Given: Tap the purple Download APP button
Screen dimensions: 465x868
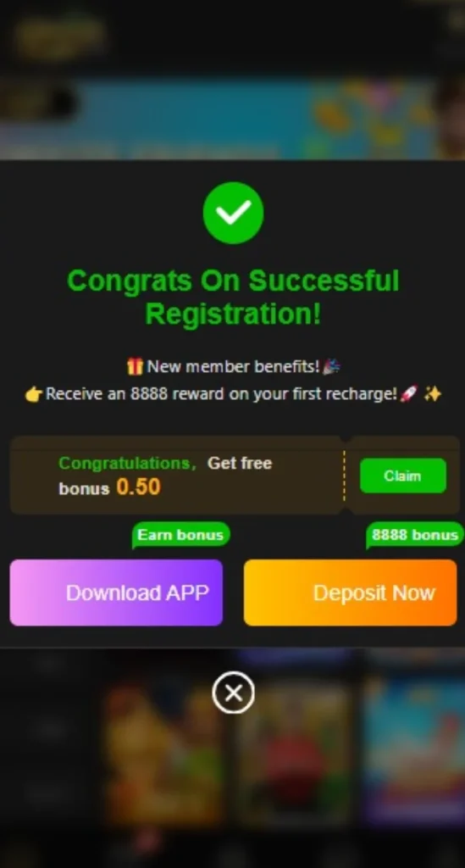Looking at the screenshot, I should click(116, 593).
